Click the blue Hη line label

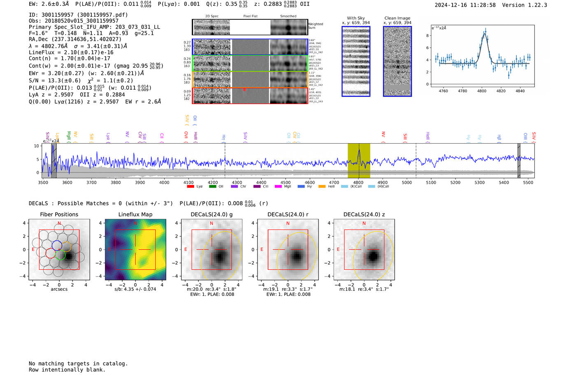224,139
